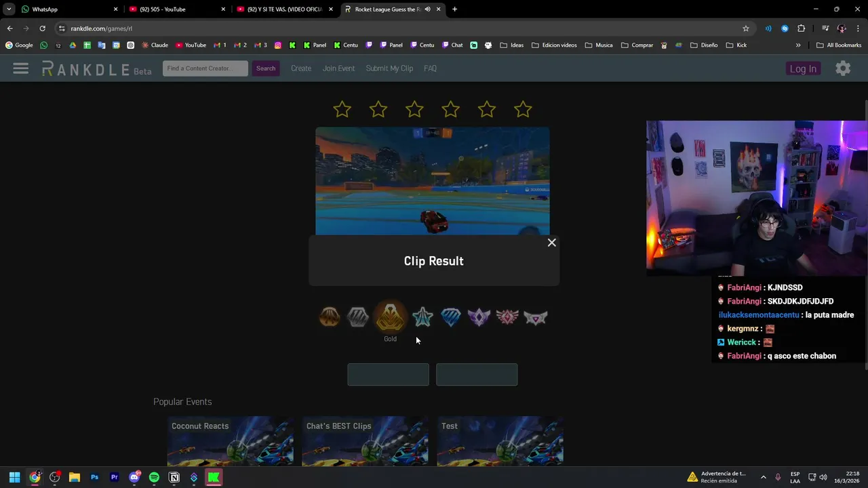Image resolution: width=868 pixels, height=488 pixels.
Task: Open Discord from the taskbar
Action: [x=134, y=477]
